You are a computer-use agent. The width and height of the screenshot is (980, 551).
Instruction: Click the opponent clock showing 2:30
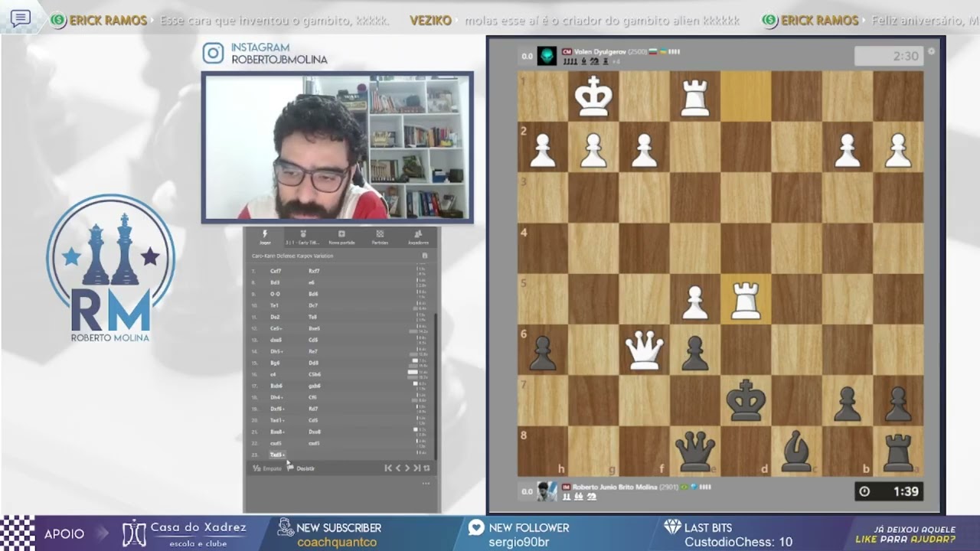coord(888,56)
